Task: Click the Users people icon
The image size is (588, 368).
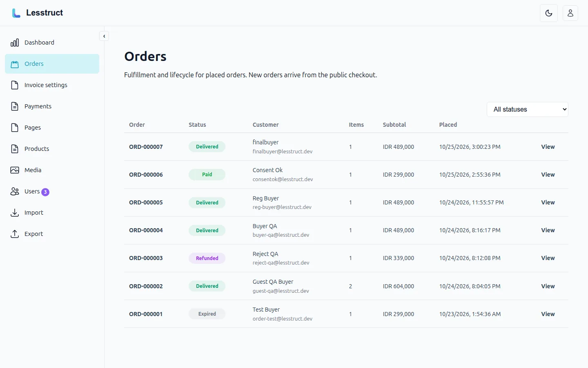Action: click(15, 191)
